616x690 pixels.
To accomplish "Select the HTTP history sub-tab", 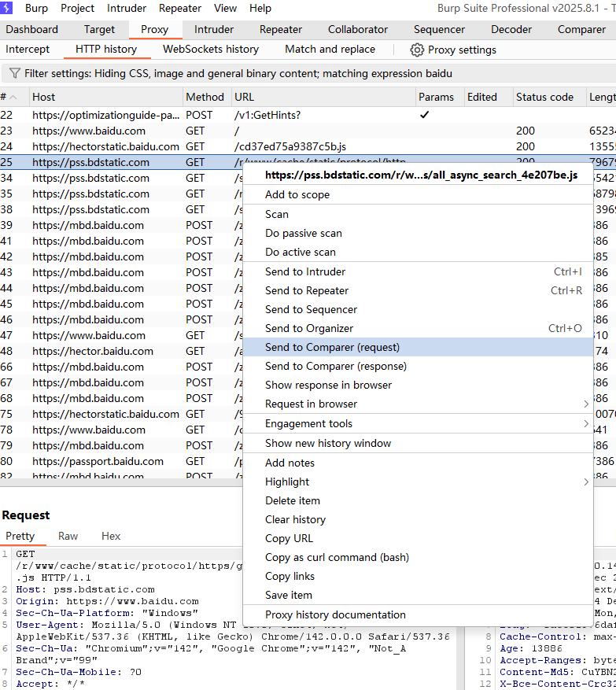I will click(x=106, y=50).
